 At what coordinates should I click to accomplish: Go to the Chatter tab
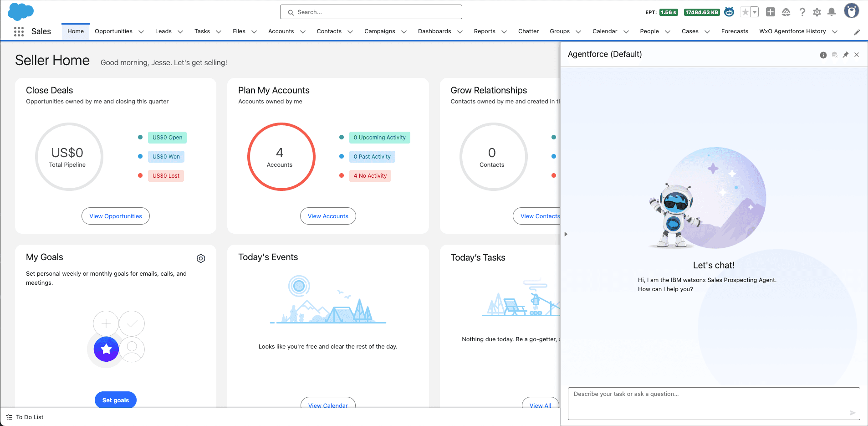click(528, 31)
